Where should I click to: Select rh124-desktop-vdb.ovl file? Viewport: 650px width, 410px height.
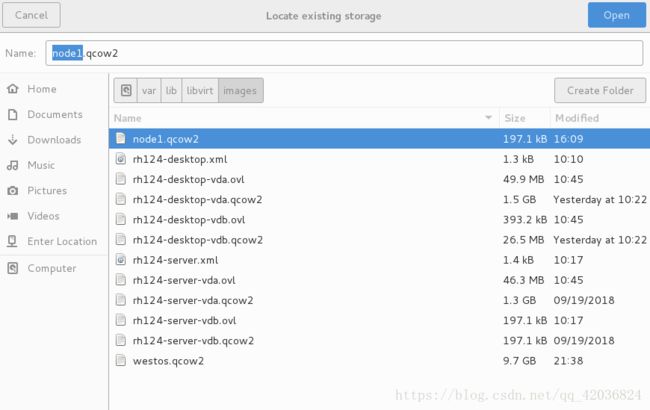coord(379,220)
